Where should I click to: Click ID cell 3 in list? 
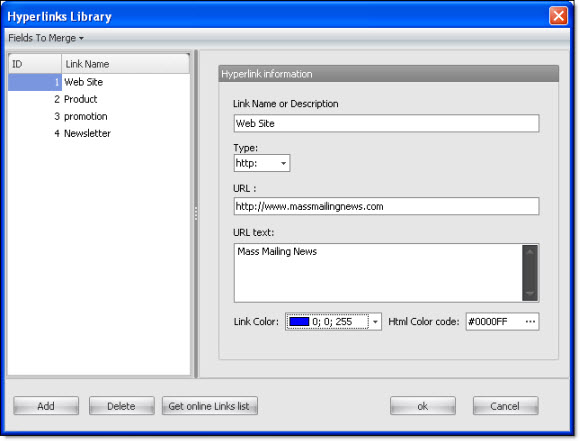point(35,116)
